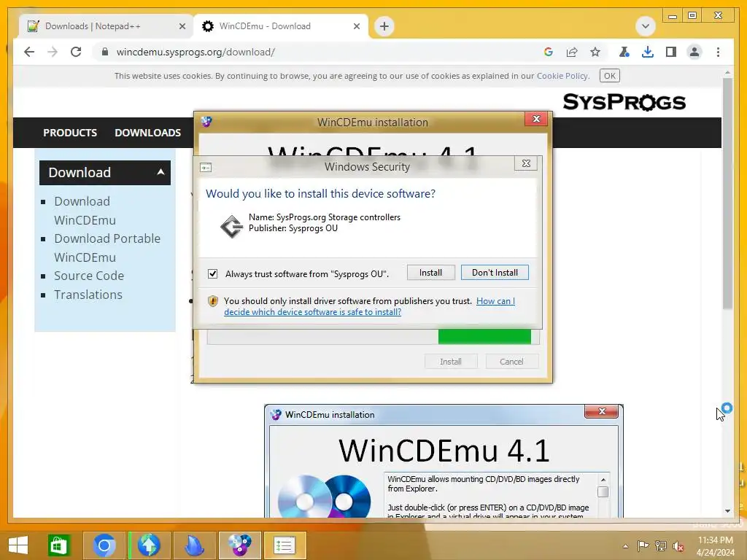The image size is (747, 560).
Task: Accept cookies with the OK button
Action: 610,76
